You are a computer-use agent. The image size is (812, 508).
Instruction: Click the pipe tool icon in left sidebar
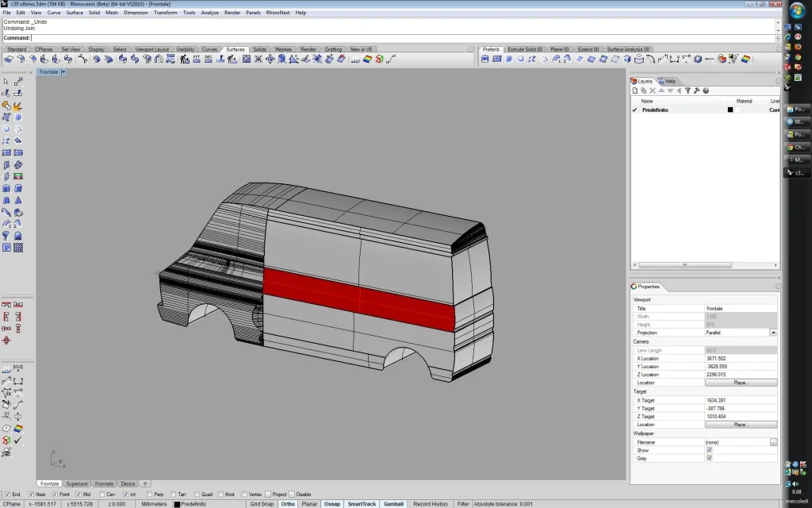tap(6, 211)
